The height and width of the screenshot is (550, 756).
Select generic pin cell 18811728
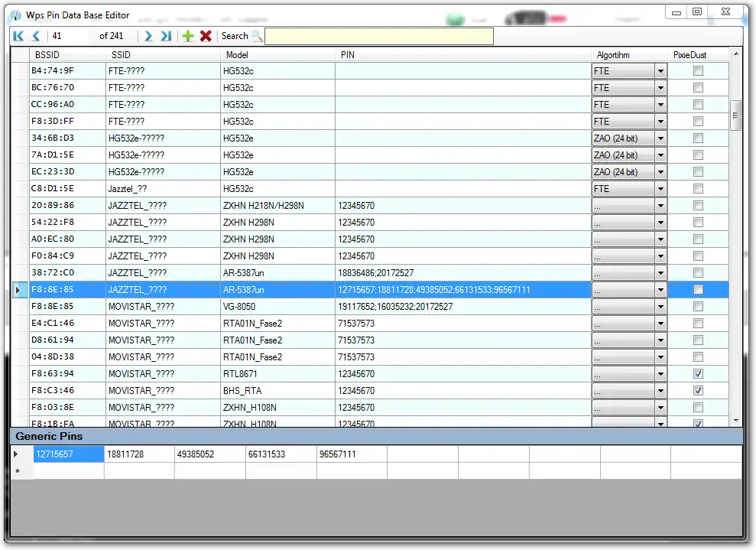click(139, 454)
